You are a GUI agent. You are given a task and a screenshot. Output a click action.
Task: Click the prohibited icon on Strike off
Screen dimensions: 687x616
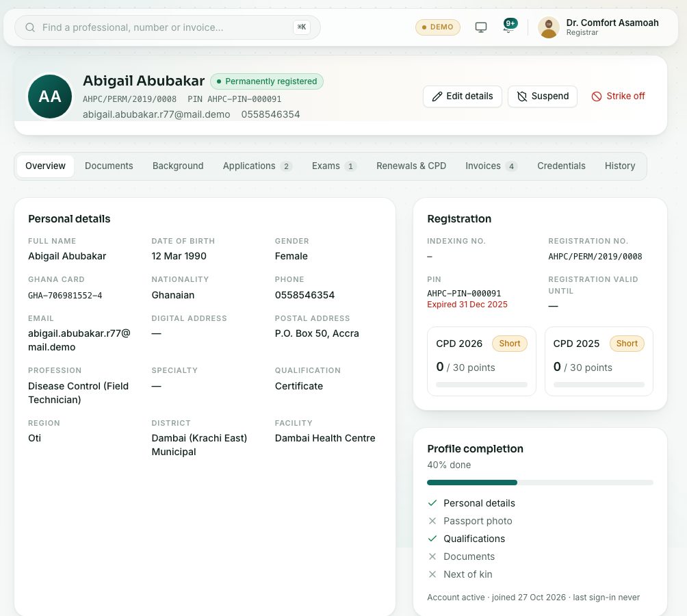[596, 97]
